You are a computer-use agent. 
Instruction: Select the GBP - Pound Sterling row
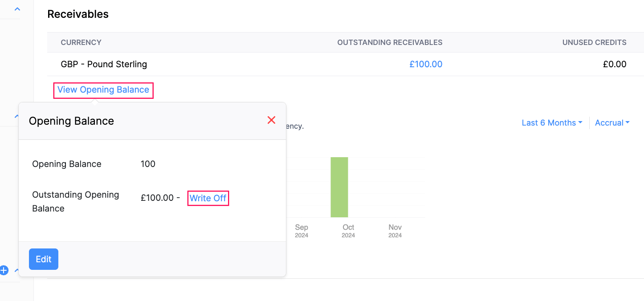pos(104,64)
